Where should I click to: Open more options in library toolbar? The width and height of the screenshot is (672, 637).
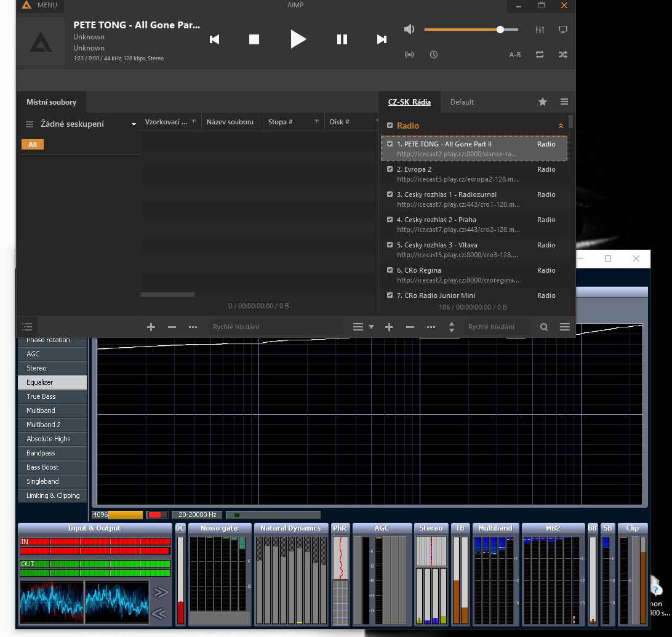click(193, 327)
